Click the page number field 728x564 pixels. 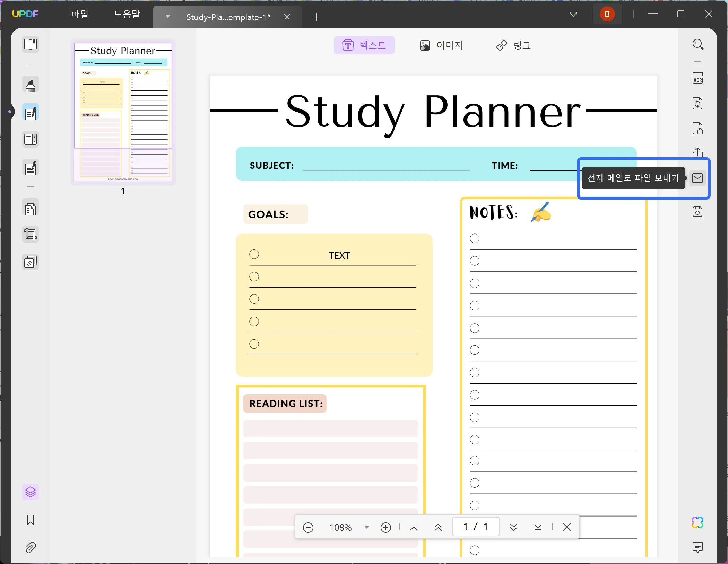coord(476,527)
